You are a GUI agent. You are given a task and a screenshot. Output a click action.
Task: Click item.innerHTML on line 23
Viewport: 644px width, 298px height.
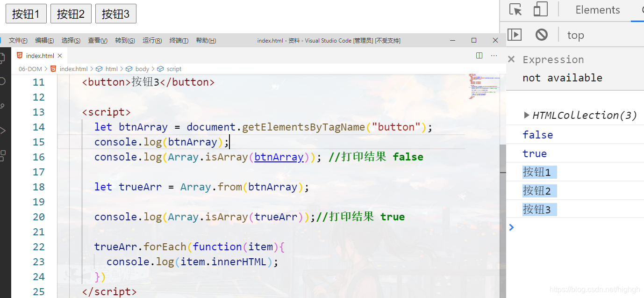pyautogui.click(x=223, y=262)
